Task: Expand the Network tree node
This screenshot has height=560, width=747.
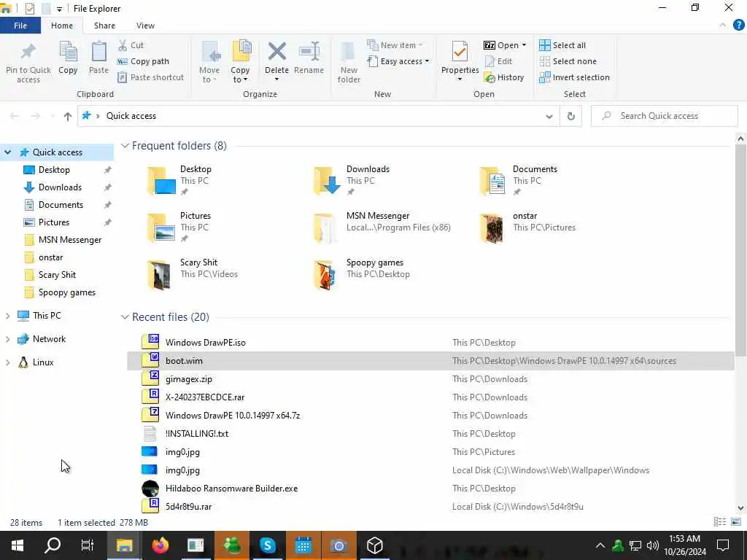Action: click(7, 339)
